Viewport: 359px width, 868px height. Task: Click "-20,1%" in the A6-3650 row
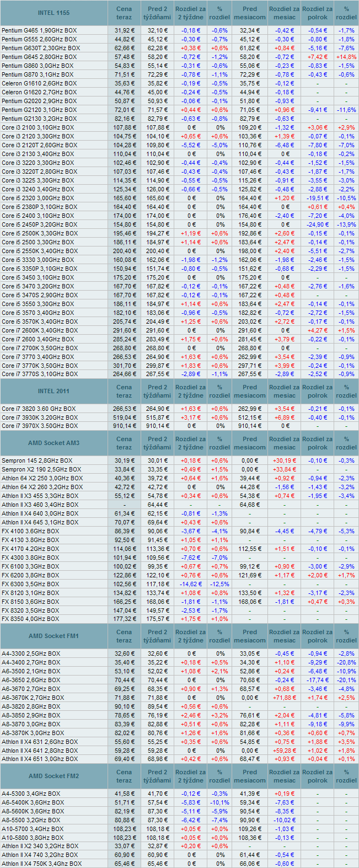(346, 680)
